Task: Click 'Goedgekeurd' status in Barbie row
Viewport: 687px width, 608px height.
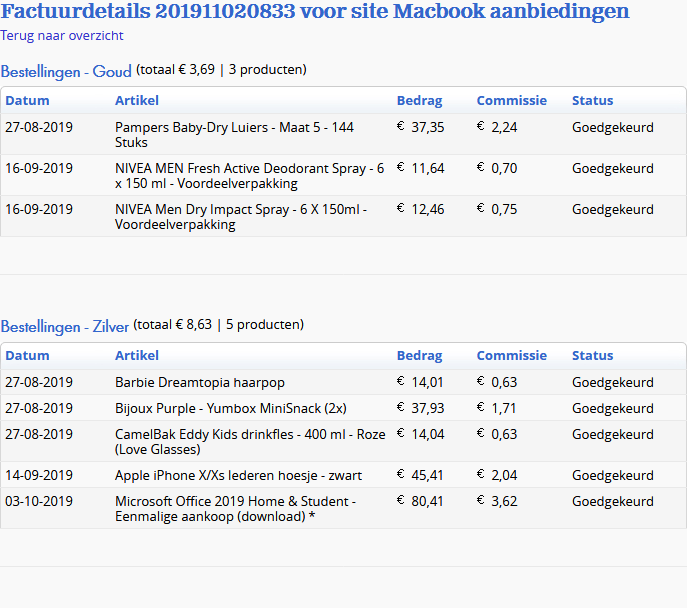Action: [x=613, y=383]
